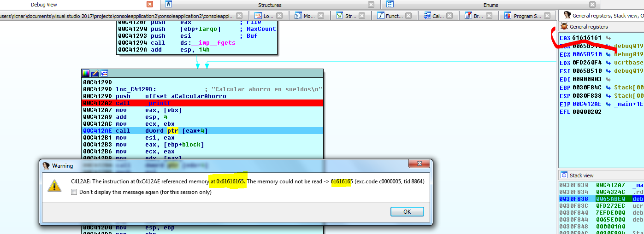
Task: Click the group nodes icon in block header
Action: [104, 73]
